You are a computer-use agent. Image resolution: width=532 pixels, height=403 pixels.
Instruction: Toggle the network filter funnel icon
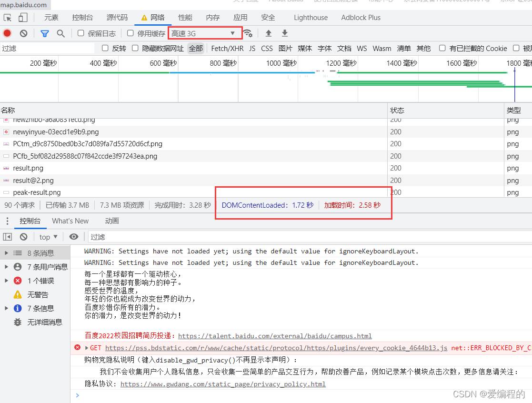click(44, 33)
